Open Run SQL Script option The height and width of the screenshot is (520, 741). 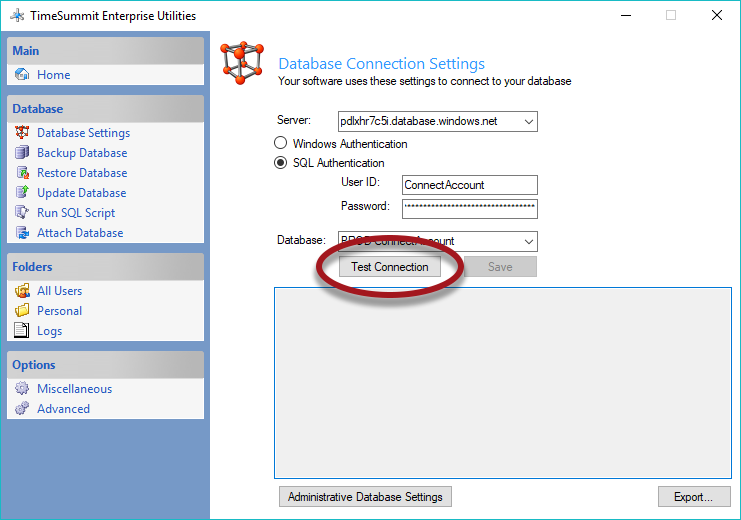point(76,213)
